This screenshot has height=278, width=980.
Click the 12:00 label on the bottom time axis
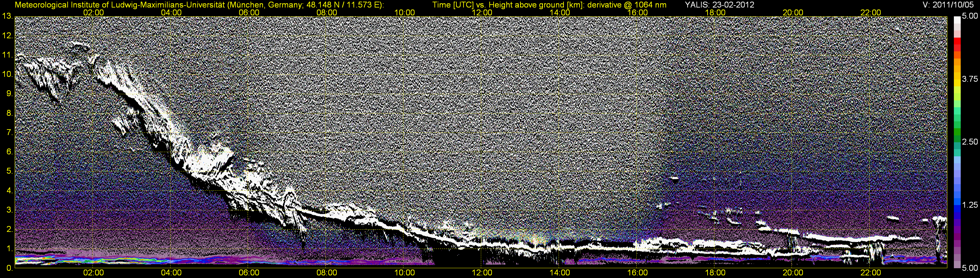[x=482, y=273]
